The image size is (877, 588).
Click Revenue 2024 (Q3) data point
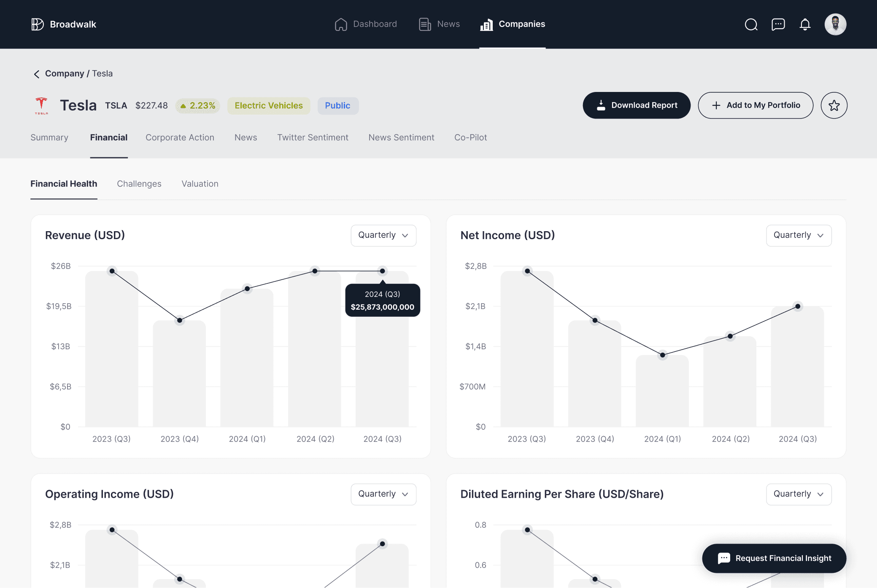382,271
